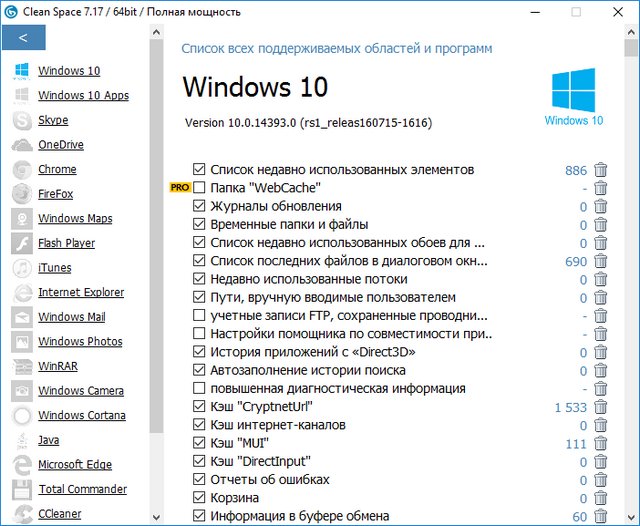Open Windows Cortana link
The image size is (640, 526).
(x=82, y=415)
